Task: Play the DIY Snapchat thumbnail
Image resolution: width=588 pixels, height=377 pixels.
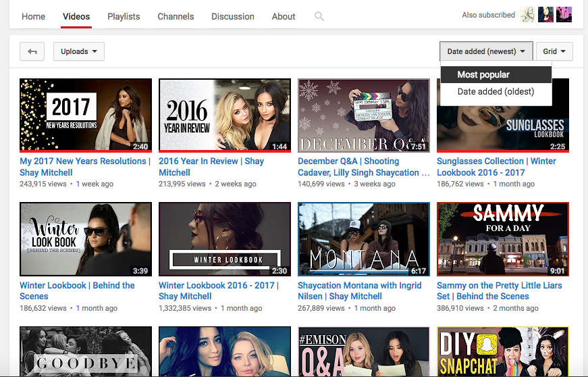Action: tap(503, 351)
